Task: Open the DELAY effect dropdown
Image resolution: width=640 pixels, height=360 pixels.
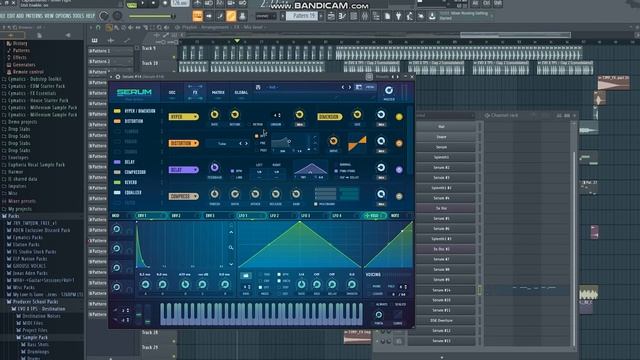Action: (184, 170)
